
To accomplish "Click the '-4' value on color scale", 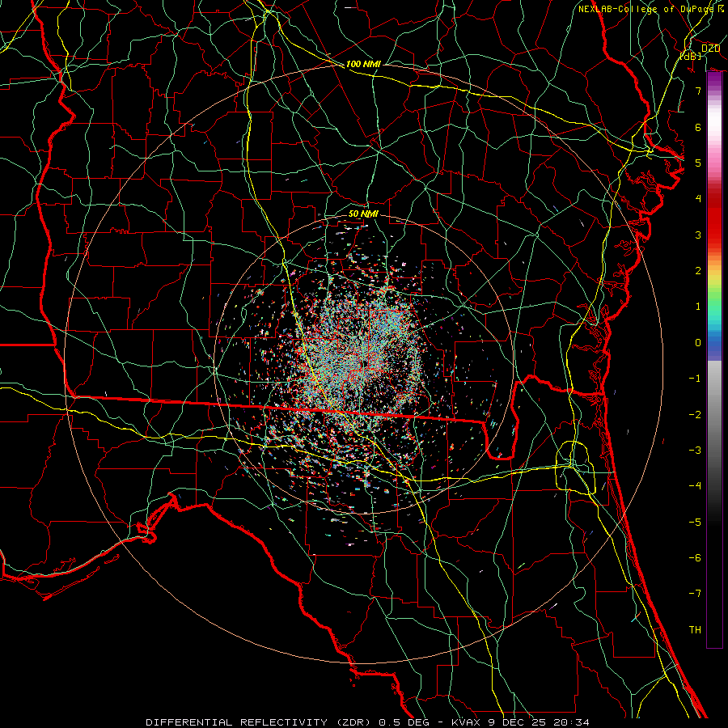I will (x=695, y=486).
